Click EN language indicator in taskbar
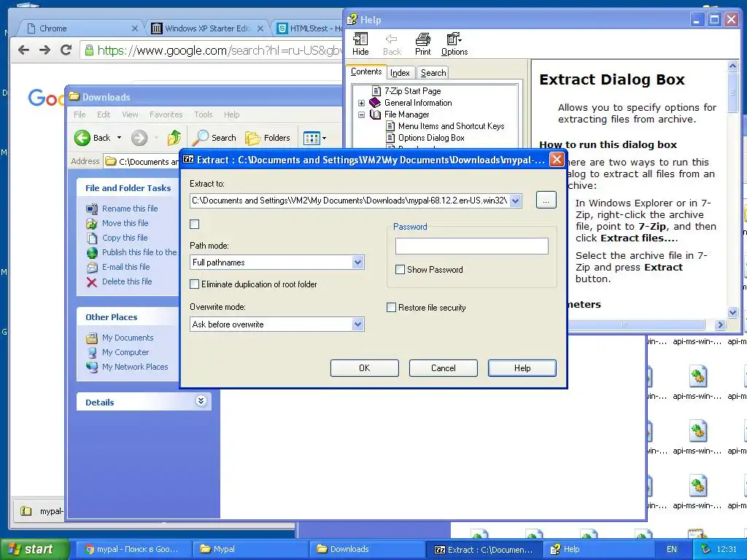This screenshot has height=560, width=747. [x=672, y=550]
